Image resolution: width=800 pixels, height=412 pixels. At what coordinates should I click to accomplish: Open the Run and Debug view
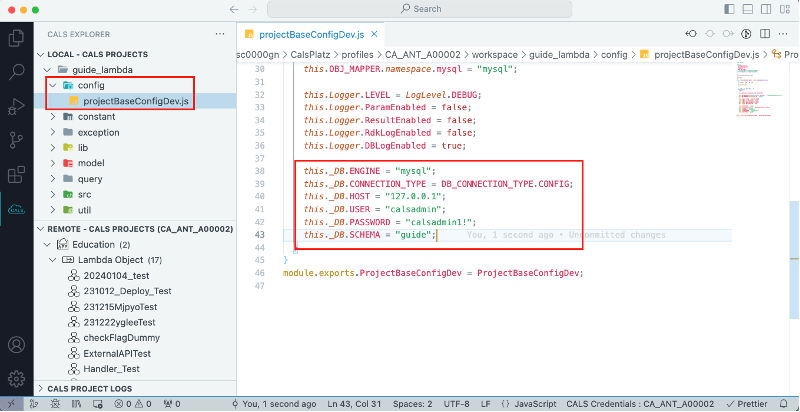(16, 107)
